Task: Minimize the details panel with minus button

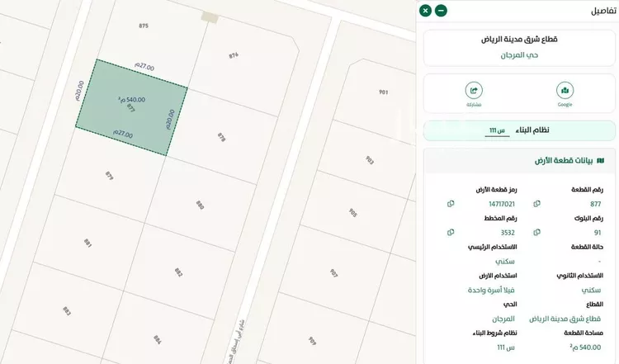Action: coord(441,11)
